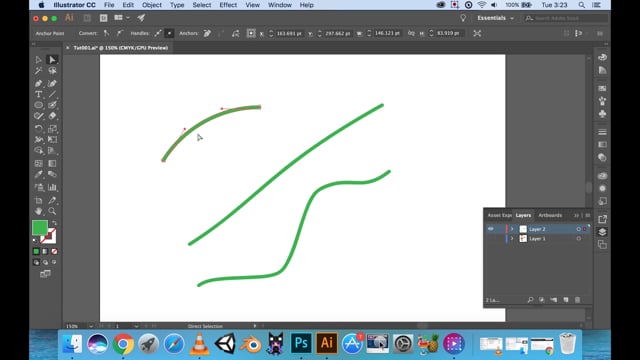640x360 pixels.
Task: Click Layer 2 target circle
Action: pyautogui.click(x=578, y=229)
